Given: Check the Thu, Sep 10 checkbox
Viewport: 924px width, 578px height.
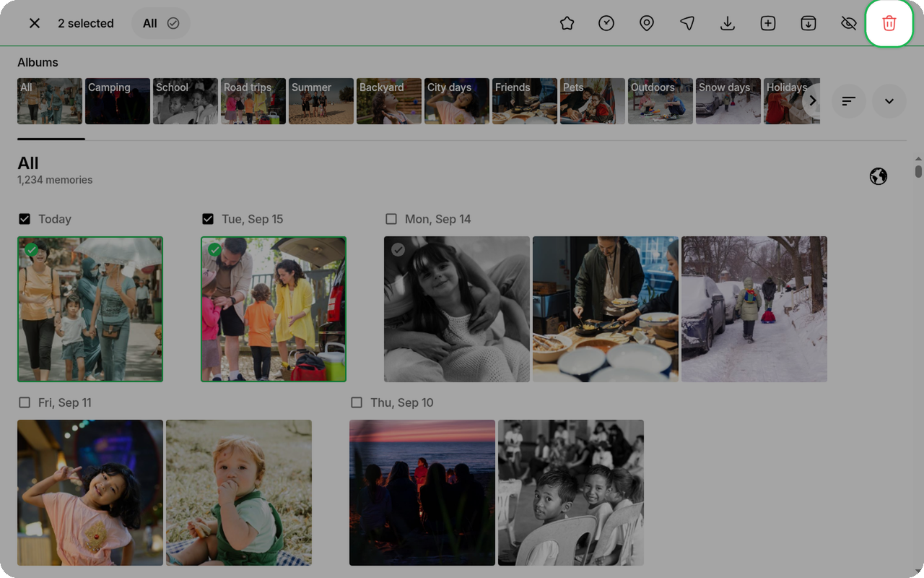Looking at the screenshot, I should [357, 402].
